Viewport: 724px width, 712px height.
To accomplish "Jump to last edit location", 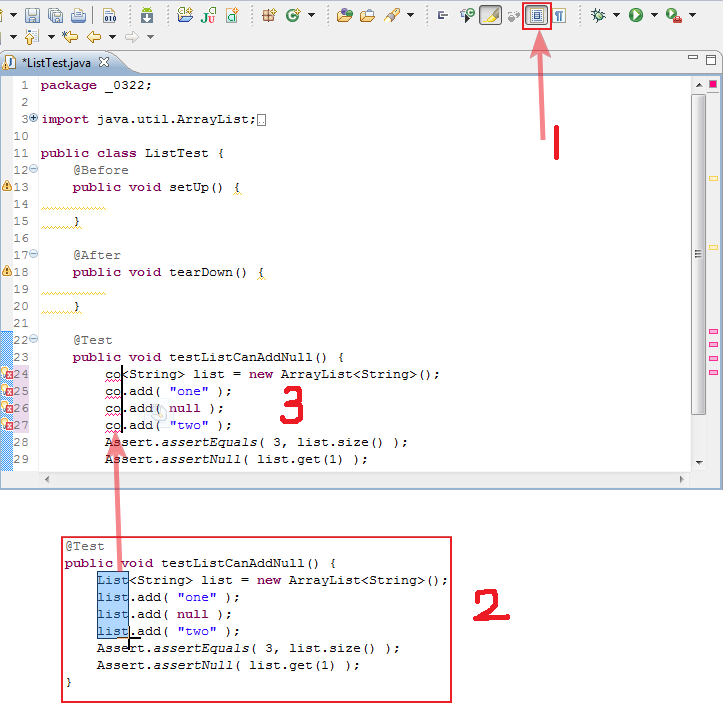I will 70,36.
